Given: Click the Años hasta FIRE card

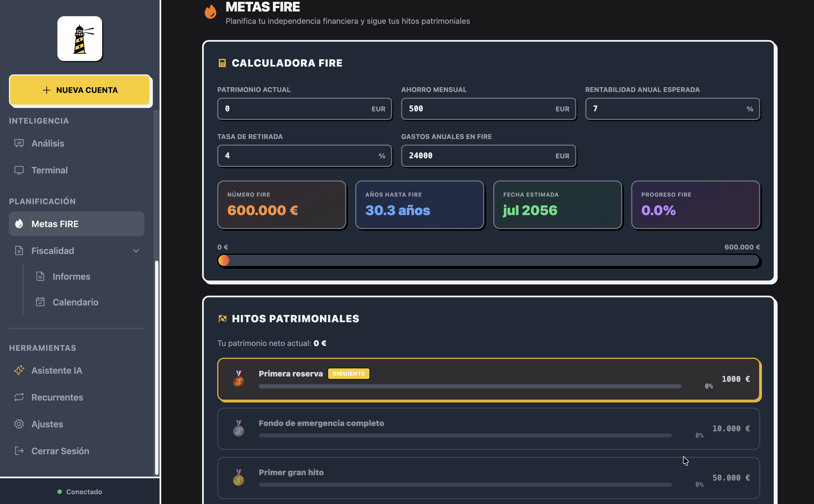Looking at the screenshot, I should pyautogui.click(x=420, y=205).
